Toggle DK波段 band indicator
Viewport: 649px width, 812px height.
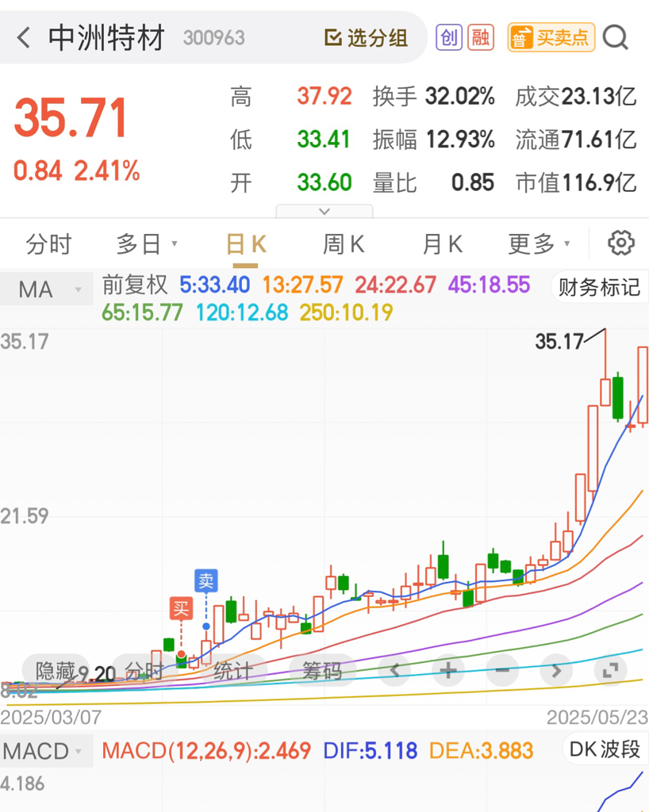[x=605, y=749]
